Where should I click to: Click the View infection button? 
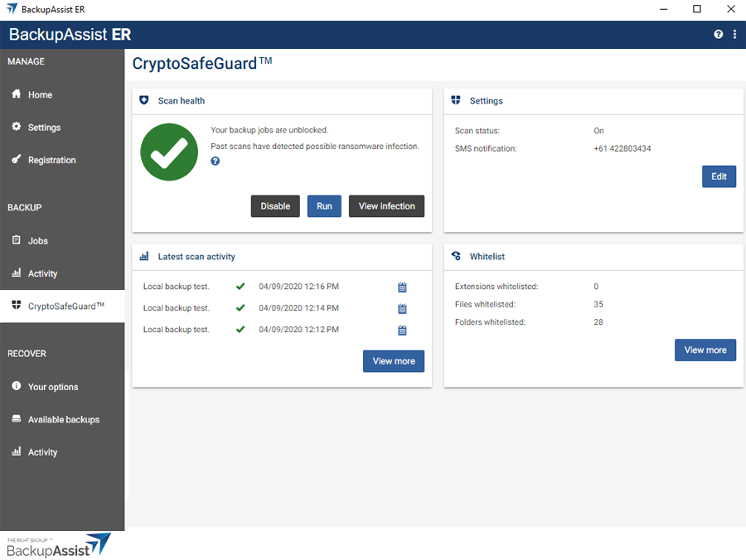(x=387, y=205)
